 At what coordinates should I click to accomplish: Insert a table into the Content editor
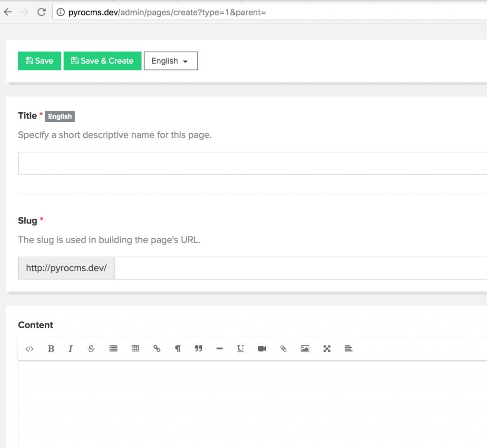(x=135, y=349)
